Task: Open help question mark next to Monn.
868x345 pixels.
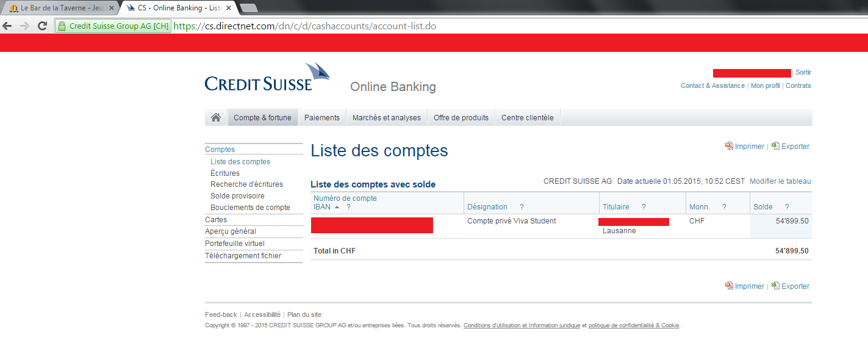Action: click(x=724, y=207)
